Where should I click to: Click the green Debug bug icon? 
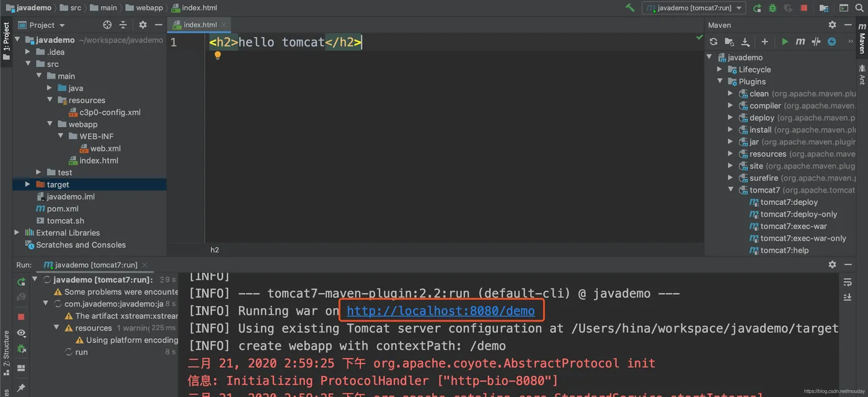(x=773, y=8)
